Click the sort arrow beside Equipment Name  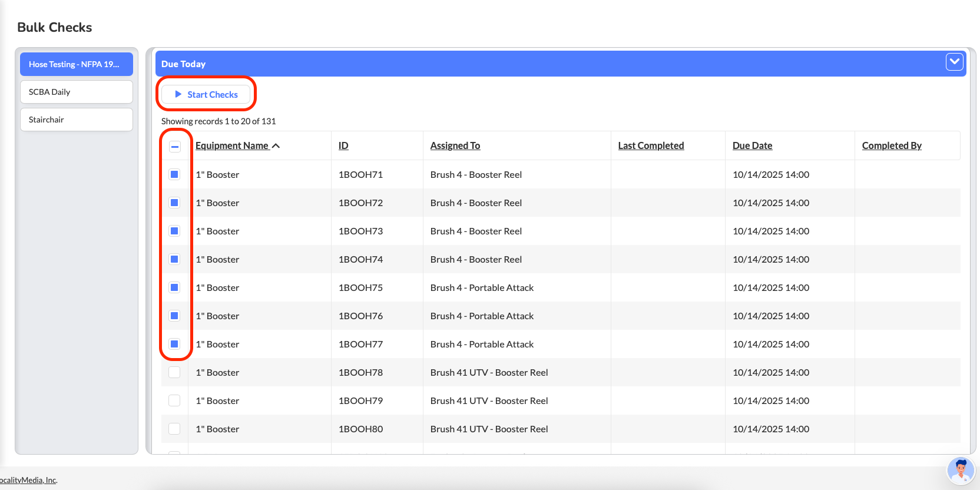point(276,146)
